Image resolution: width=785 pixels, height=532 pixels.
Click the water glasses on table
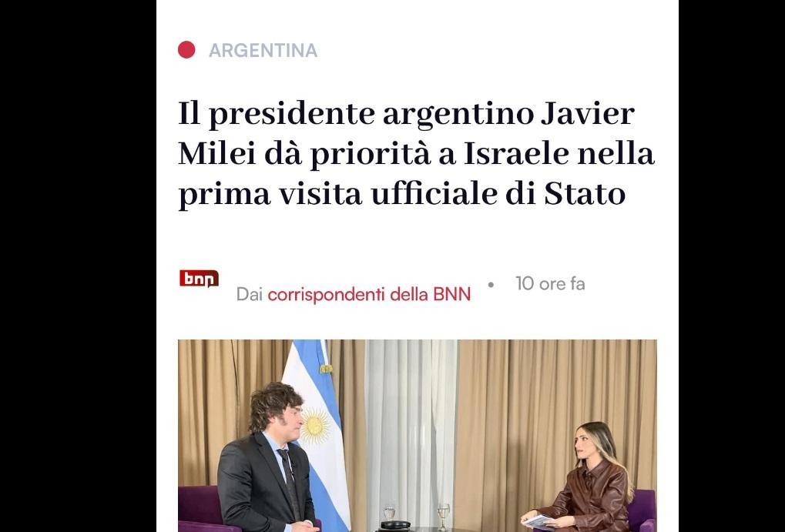click(416, 517)
